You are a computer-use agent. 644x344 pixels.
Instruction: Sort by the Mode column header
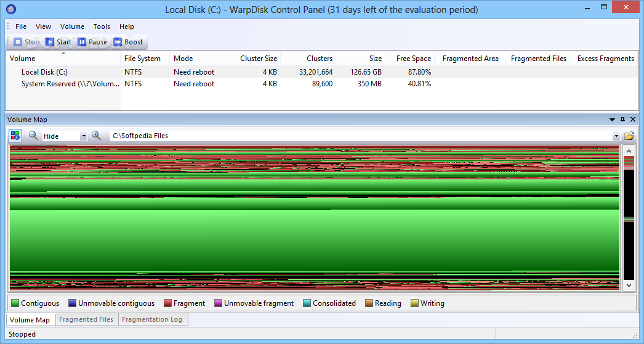pyautogui.click(x=197, y=59)
